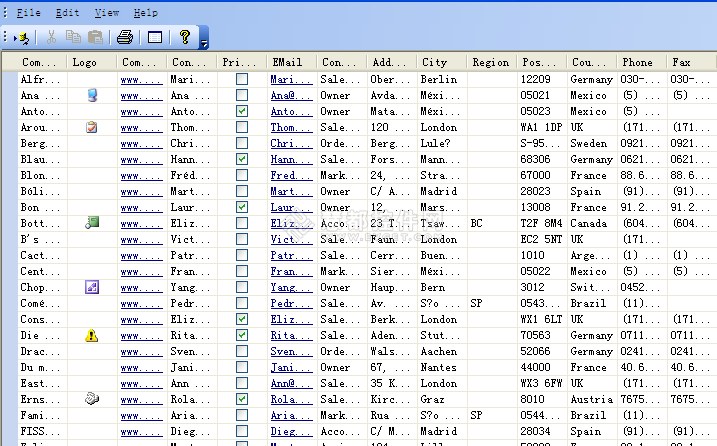Select the country cell 'Sweden'
Viewport: 717px width, 446px height.
592,143
